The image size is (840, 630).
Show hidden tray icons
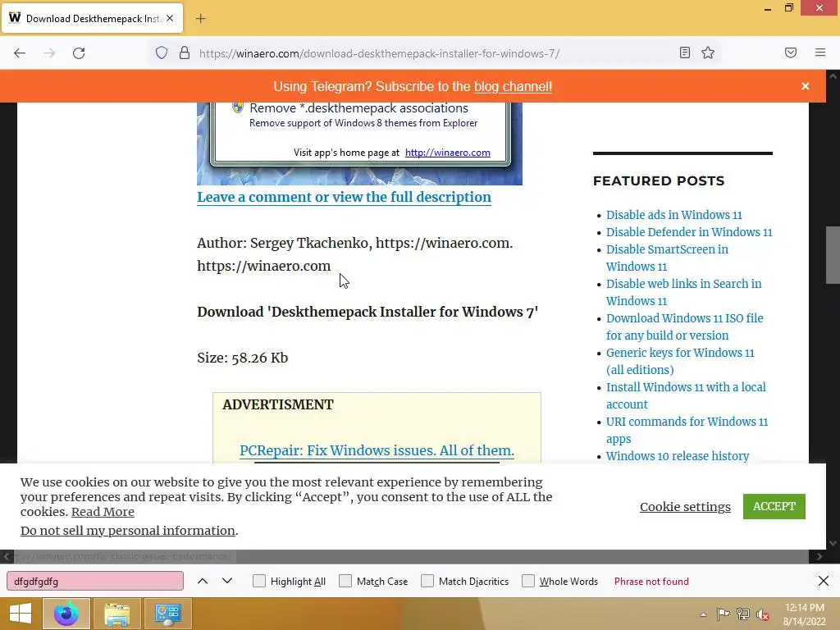[703, 614]
